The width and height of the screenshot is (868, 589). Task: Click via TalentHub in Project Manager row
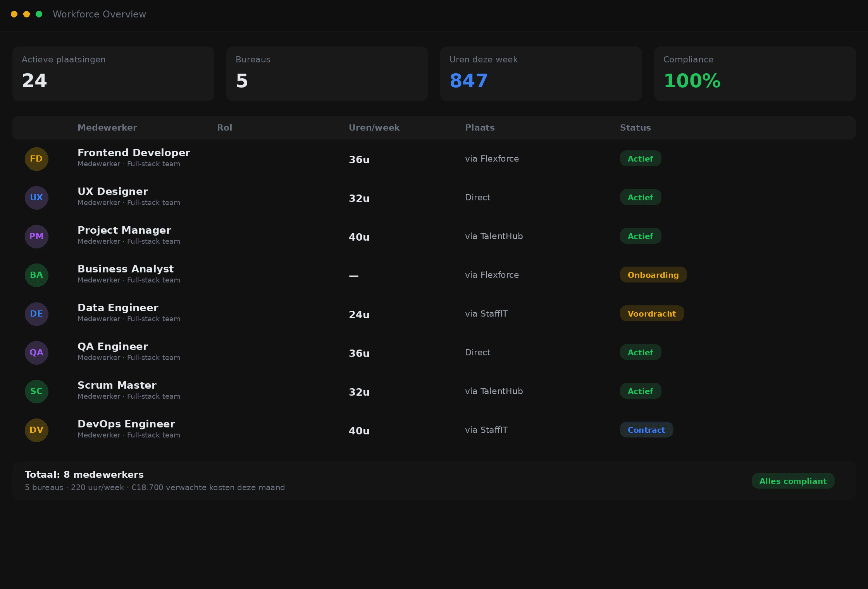click(494, 236)
